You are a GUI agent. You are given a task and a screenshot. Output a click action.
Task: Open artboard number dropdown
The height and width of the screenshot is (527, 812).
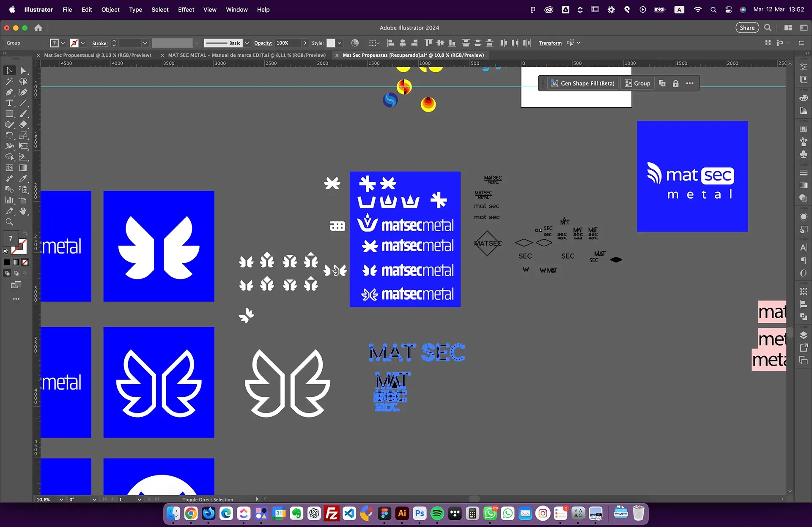tap(139, 499)
